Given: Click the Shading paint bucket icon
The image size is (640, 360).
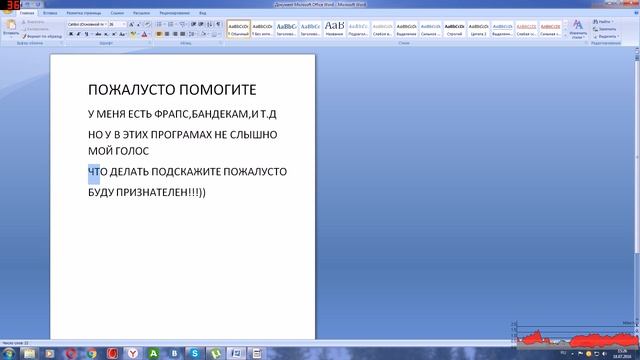Looking at the screenshot, I should coord(203,34).
